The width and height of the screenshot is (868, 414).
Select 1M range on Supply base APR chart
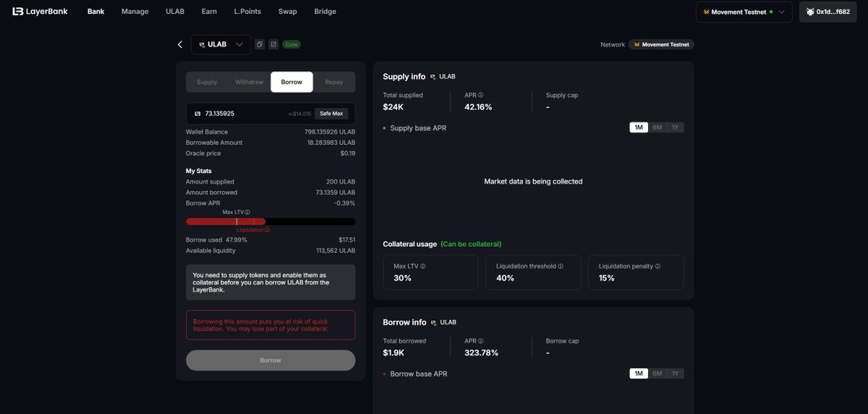pos(639,127)
